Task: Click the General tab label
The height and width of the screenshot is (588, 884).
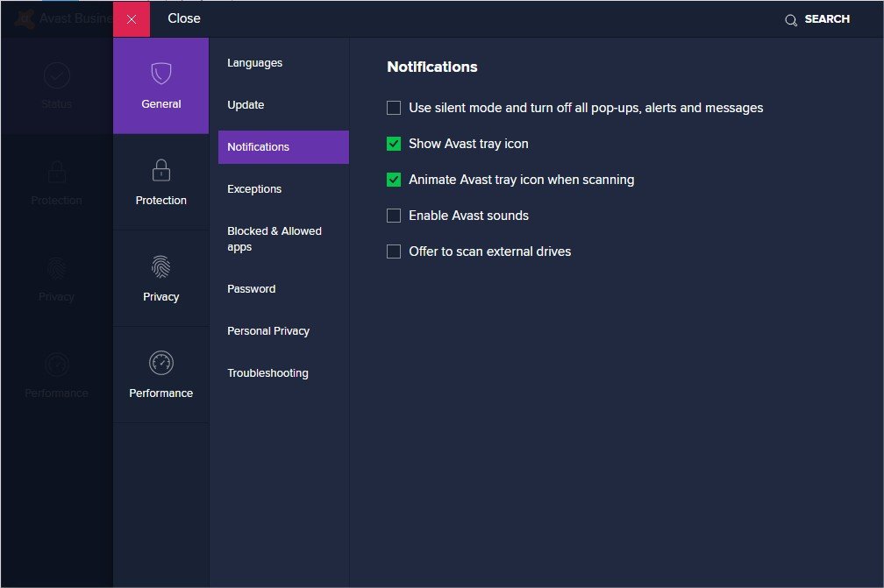Action: pyautogui.click(x=161, y=104)
